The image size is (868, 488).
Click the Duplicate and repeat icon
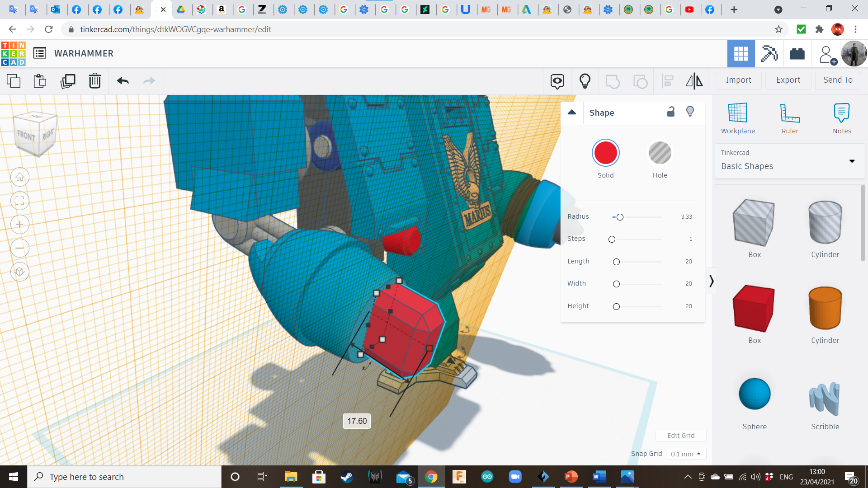pos(68,81)
